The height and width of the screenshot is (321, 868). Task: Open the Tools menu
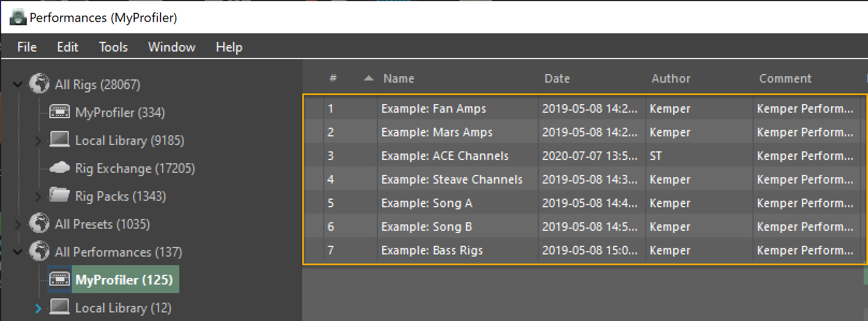tap(113, 47)
